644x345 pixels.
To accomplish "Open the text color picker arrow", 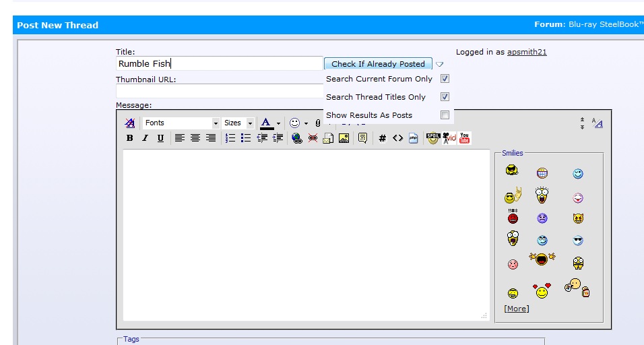I will tap(278, 123).
